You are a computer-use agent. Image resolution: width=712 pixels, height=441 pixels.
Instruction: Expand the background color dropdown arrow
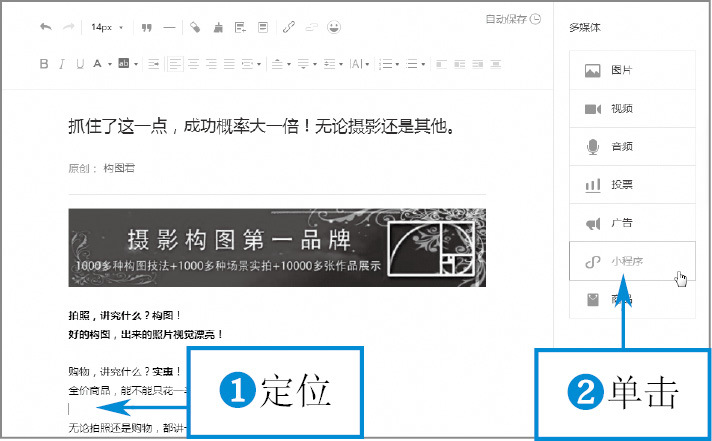pos(136,64)
